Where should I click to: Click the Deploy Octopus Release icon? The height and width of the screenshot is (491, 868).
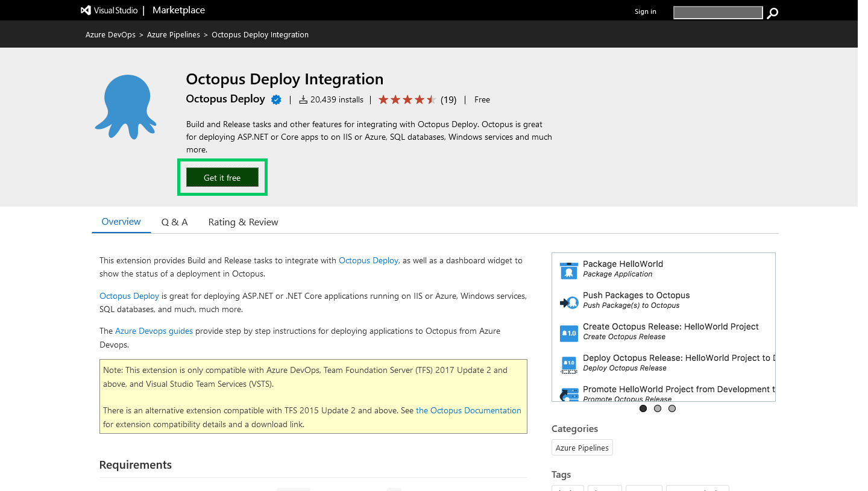tap(569, 364)
